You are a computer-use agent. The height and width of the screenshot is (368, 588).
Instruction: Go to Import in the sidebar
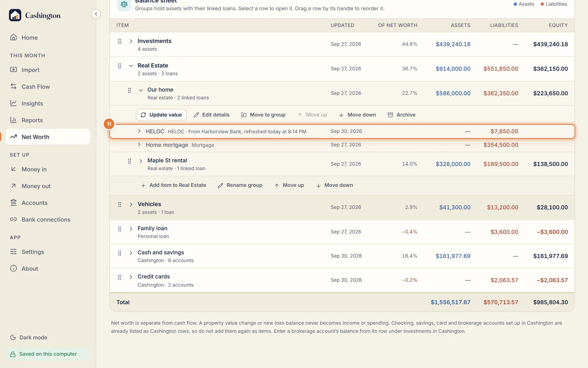[48, 70]
